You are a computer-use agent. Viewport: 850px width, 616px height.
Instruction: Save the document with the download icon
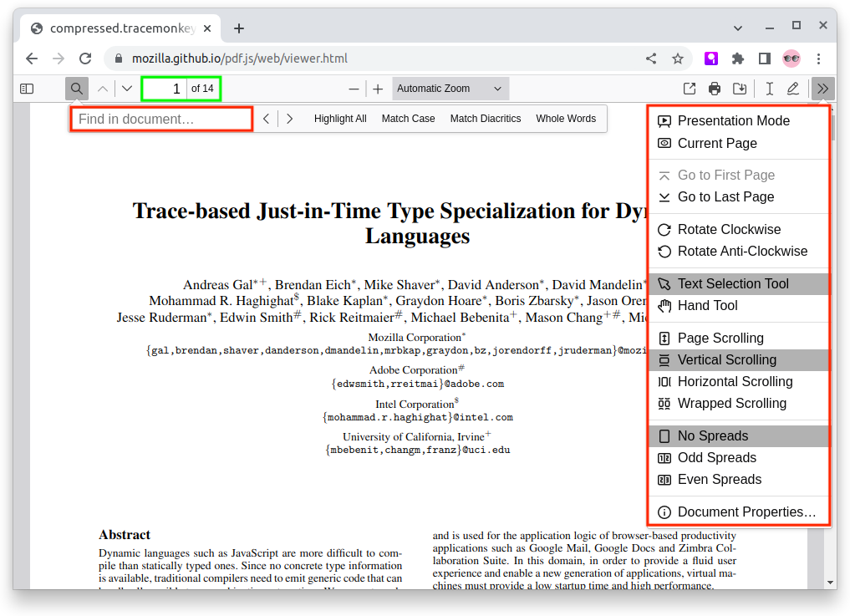coord(741,88)
